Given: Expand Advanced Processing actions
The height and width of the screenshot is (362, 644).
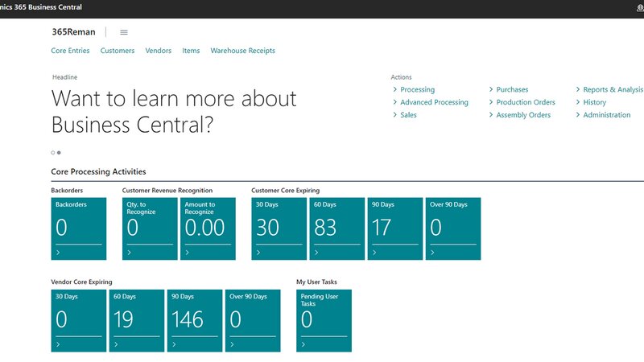Looking at the screenshot, I should pos(431,102).
